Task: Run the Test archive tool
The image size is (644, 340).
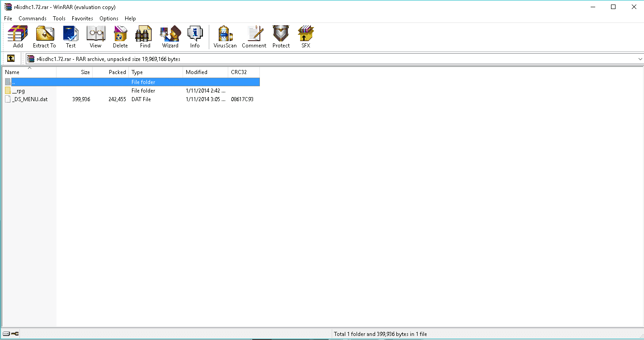Action: [71, 37]
